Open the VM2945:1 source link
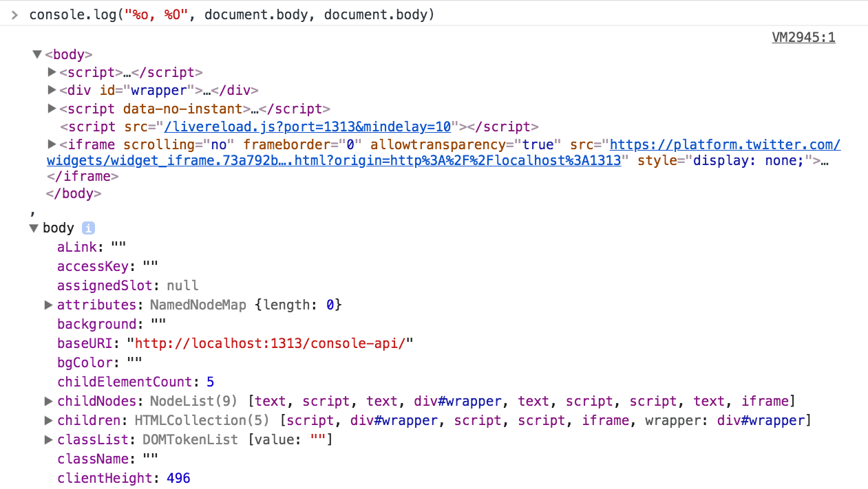Screen dimensions: 868x489 (x=803, y=37)
